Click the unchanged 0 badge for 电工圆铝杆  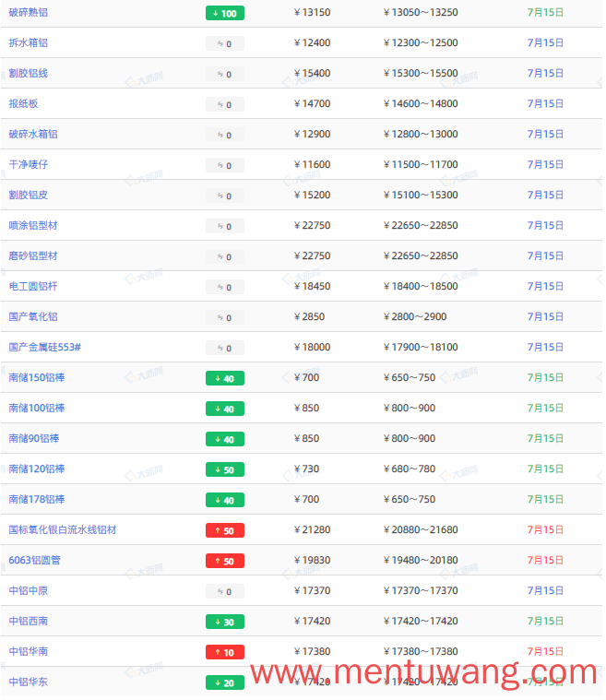point(225,287)
